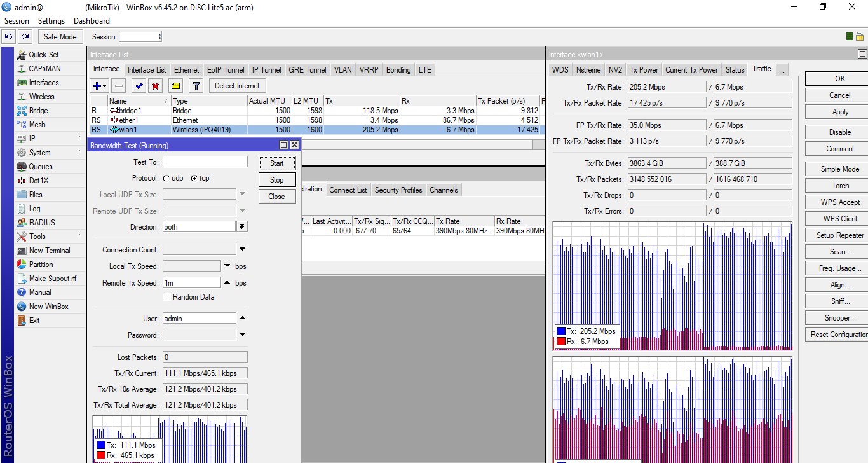The image size is (868, 463).
Task: Click the minus remove interface icon
Action: (x=118, y=86)
